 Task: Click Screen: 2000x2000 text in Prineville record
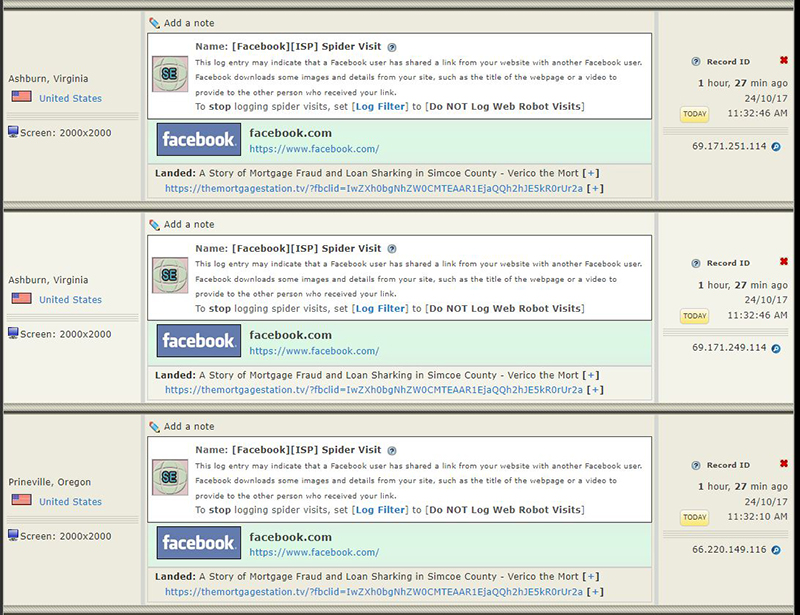65,536
